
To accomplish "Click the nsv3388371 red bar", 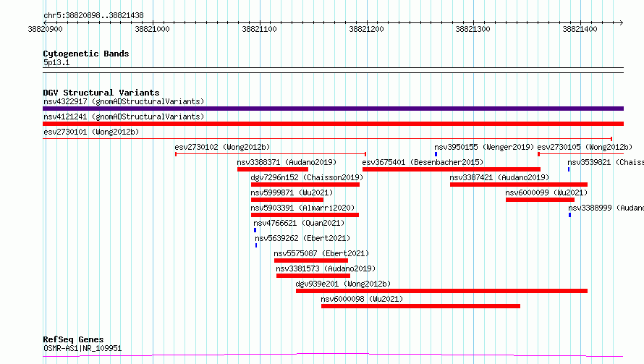I will [273, 169].
